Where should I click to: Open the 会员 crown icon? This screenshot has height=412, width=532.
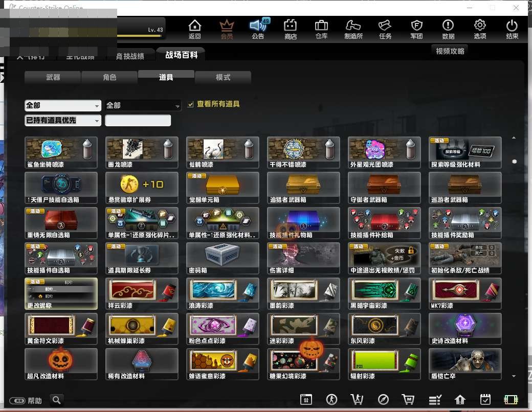tap(227, 26)
